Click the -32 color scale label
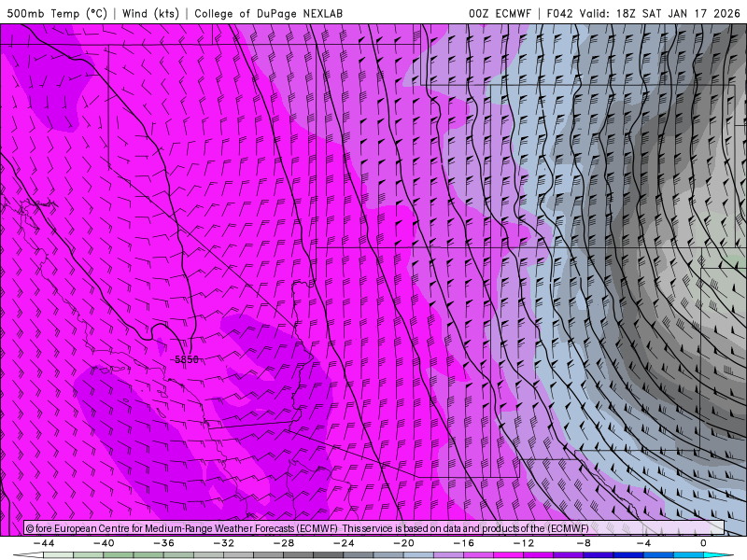 tap(223, 543)
